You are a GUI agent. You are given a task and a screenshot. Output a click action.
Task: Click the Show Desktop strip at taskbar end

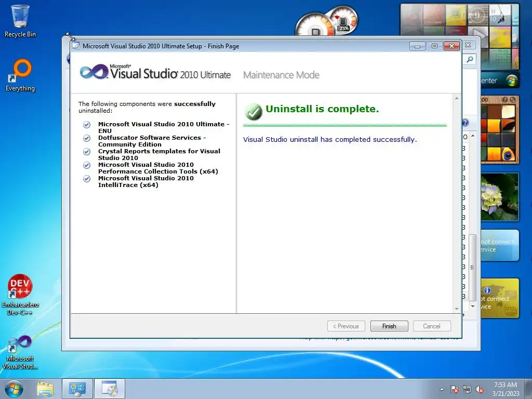[x=529, y=389]
